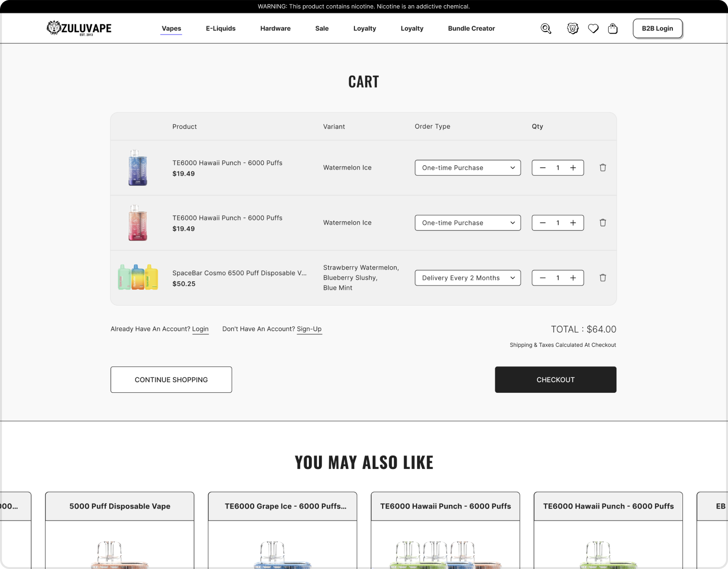The image size is (728, 569).
Task: Open SpaceBar Cosmo 6500 Puff product name
Action: coord(239,273)
